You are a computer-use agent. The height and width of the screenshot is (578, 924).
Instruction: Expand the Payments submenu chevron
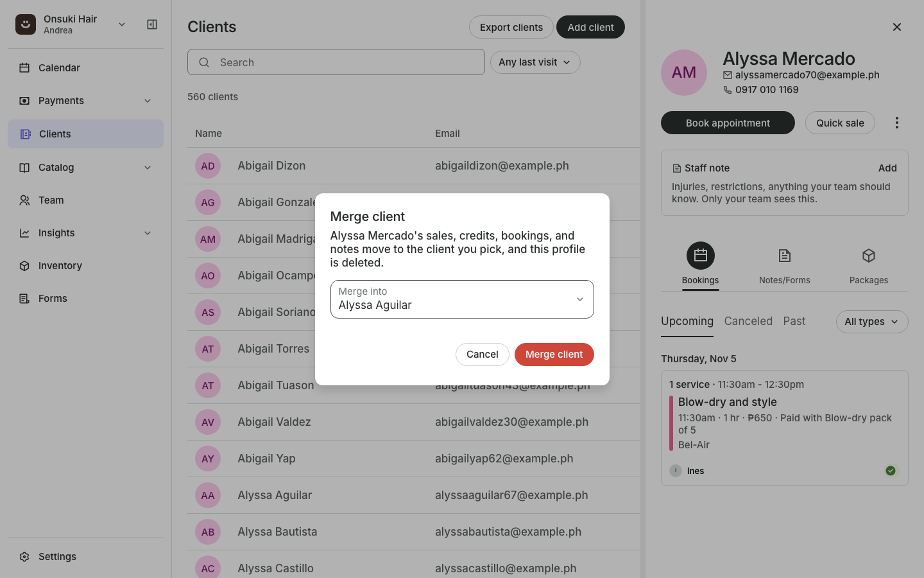click(x=148, y=101)
